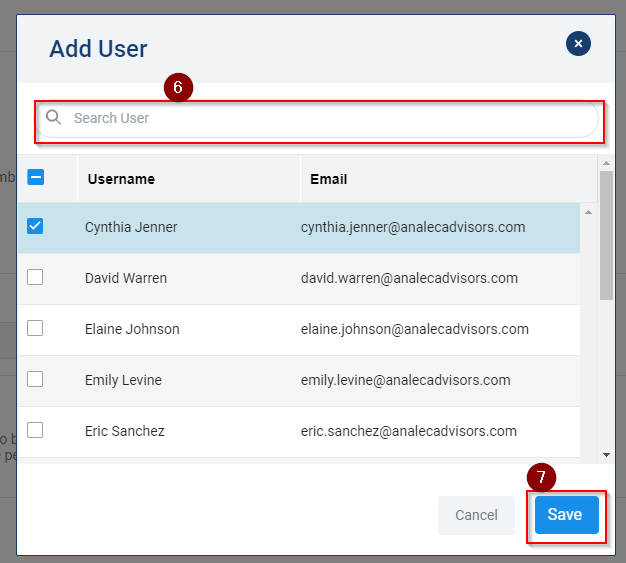Image resolution: width=626 pixels, height=563 pixels.
Task: Click cynthia.jenner@analecadvisors.com email cell
Action: [413, 227]
